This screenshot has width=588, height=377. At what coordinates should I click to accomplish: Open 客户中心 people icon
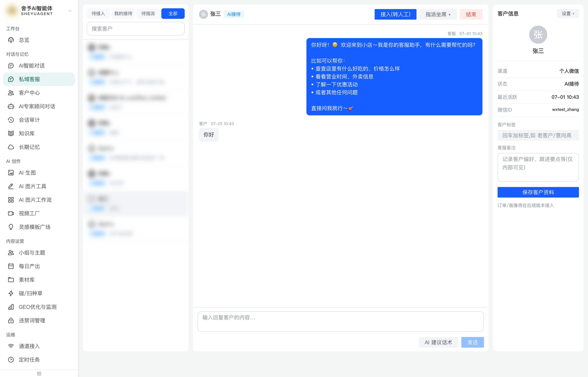point(11,93)
